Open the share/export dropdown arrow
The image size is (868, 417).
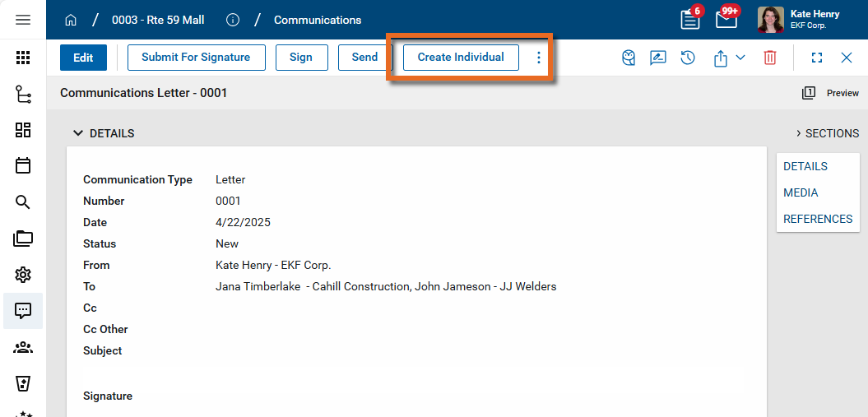pos(740,58)
